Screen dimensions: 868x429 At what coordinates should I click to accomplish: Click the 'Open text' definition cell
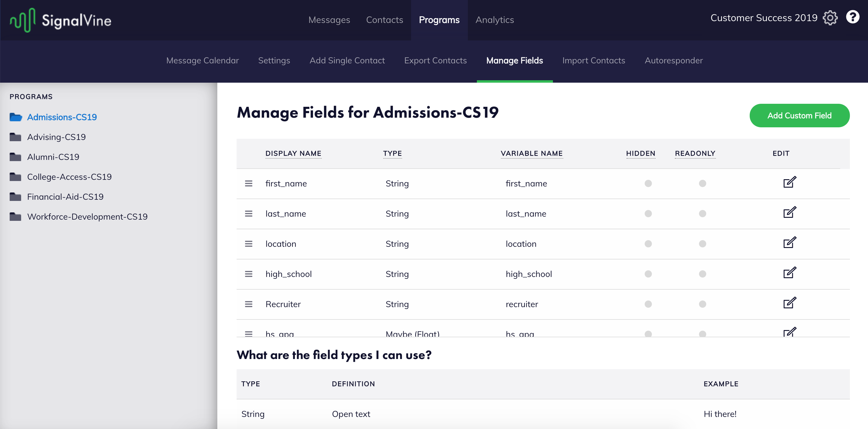351,414
